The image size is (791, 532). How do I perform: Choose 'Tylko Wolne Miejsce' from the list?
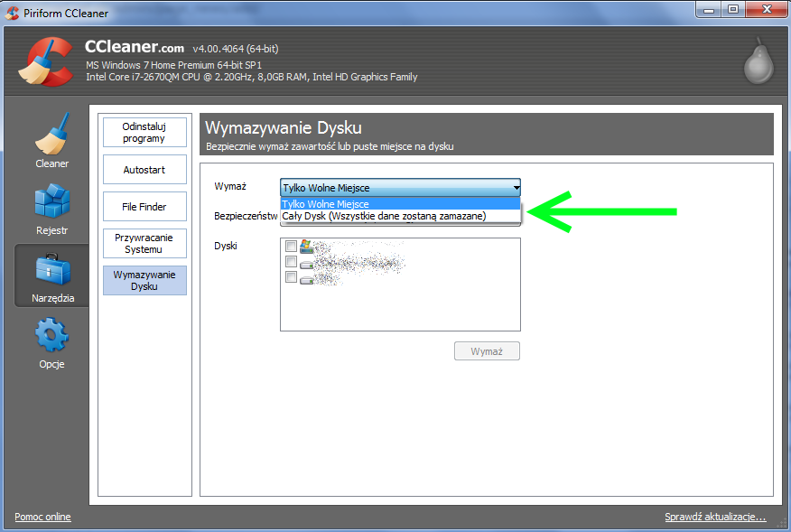(x=400, y=204)
